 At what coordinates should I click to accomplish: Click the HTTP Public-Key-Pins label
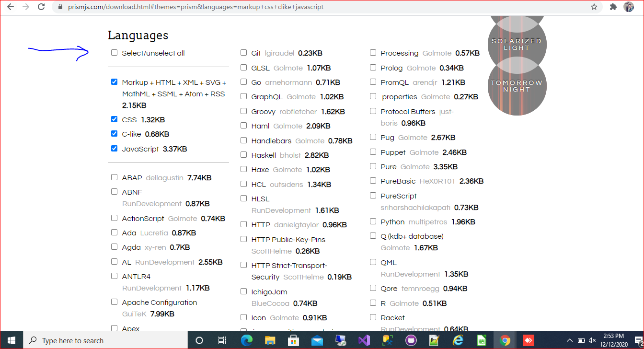[288, 240]
